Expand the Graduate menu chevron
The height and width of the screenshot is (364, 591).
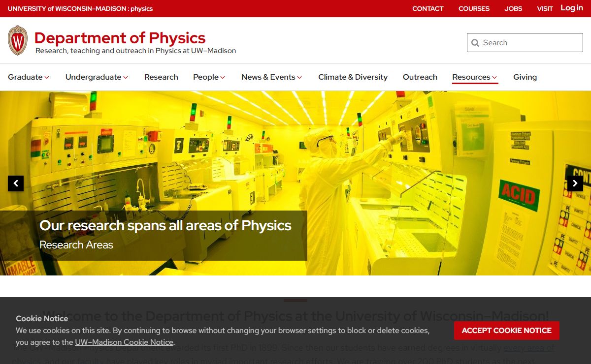[47, 77]
